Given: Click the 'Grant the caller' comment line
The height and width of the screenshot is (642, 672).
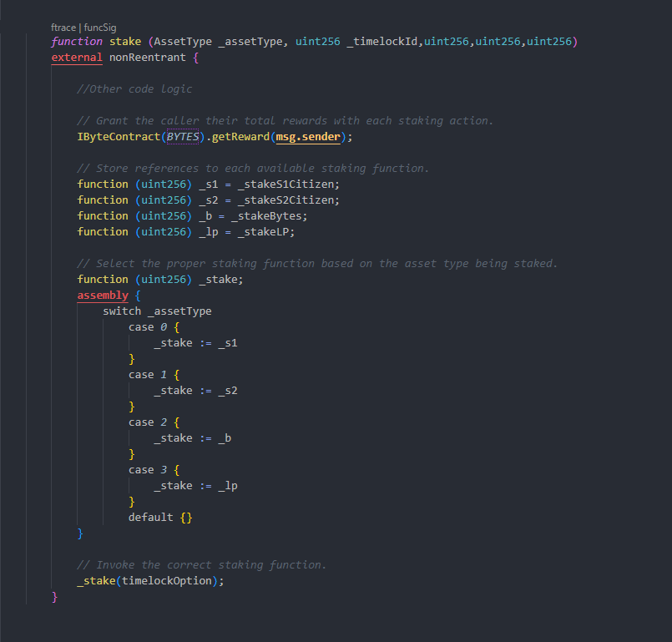Looking at the screenshot, I should coord(285,121).
